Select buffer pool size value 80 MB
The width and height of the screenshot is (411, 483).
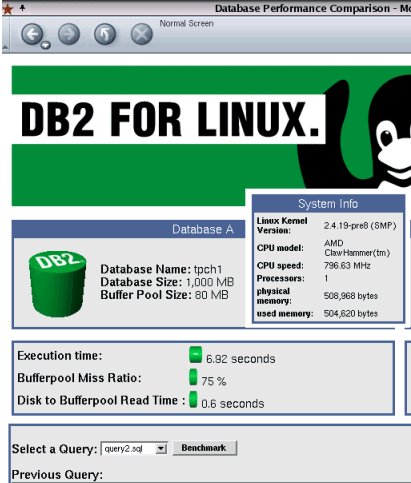(212, 295)
